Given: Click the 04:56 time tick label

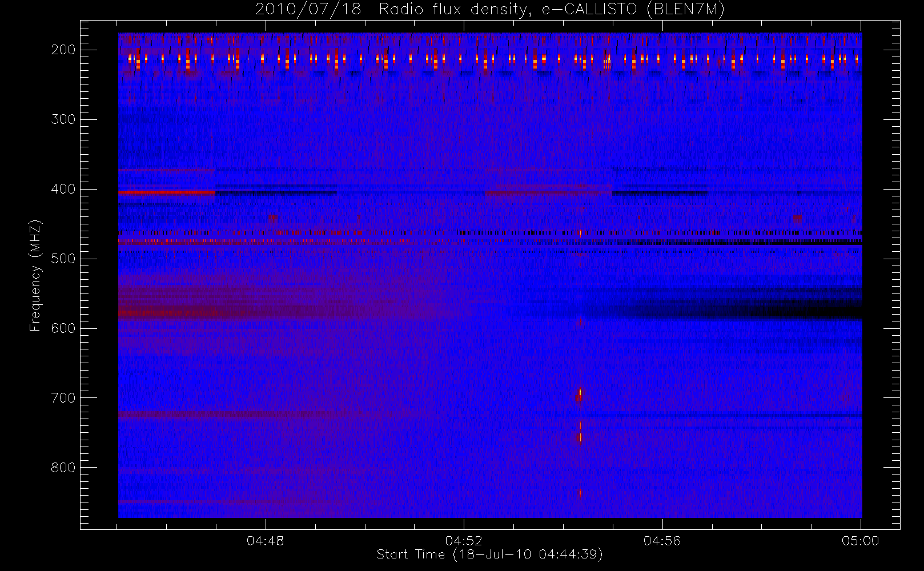Looking at the screenshot, I should click(662, 541).
